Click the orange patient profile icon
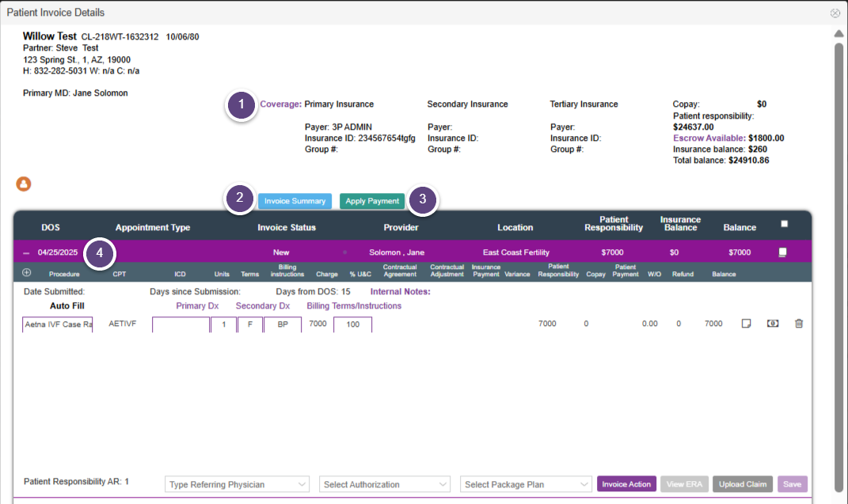The height and width of the screenshot is (504, 848). [24, 184]
